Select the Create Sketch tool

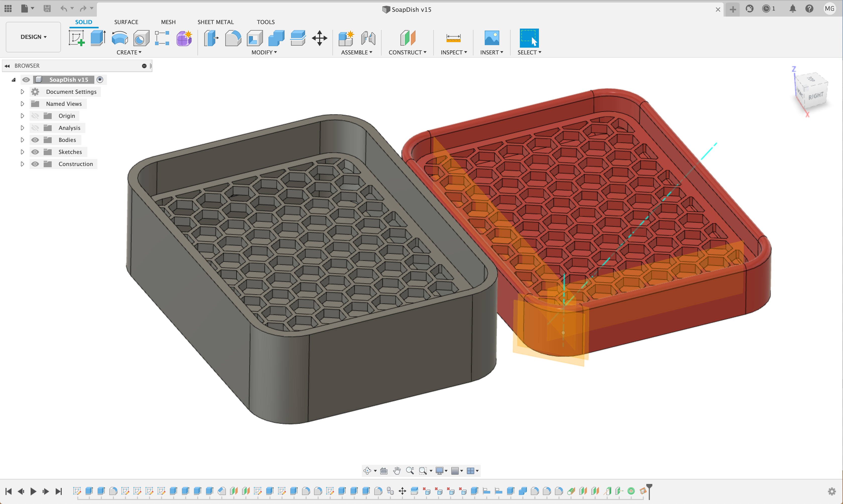pos(77,38)
